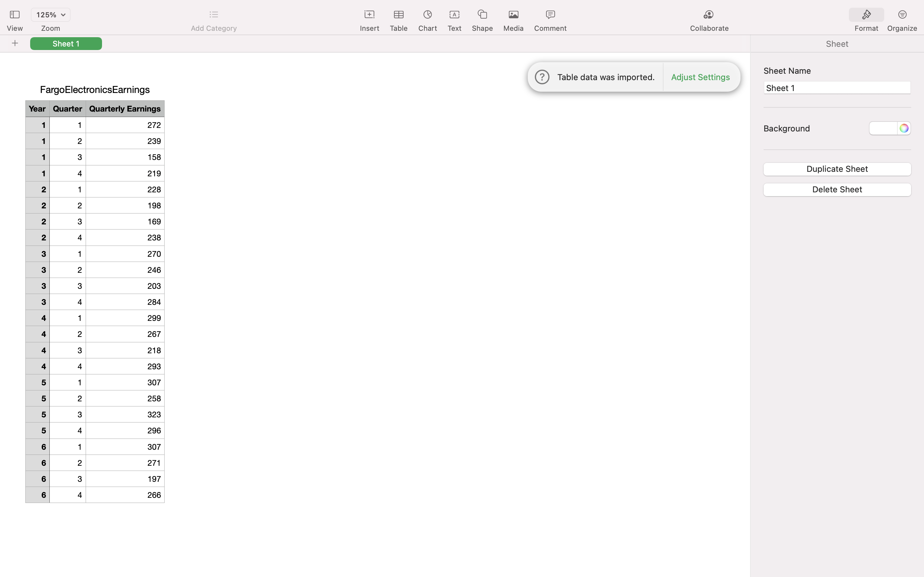This screenshot has width=924, height=577.
Task: Click the Organize icon in toolbar
Action: point(903,14)
